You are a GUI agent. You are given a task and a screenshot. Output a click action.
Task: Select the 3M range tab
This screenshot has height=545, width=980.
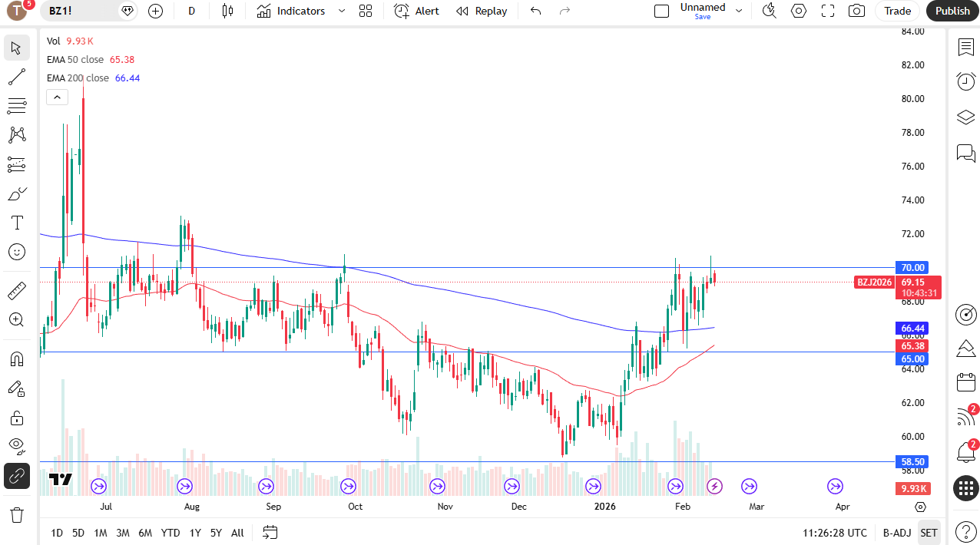click(123, 533)
